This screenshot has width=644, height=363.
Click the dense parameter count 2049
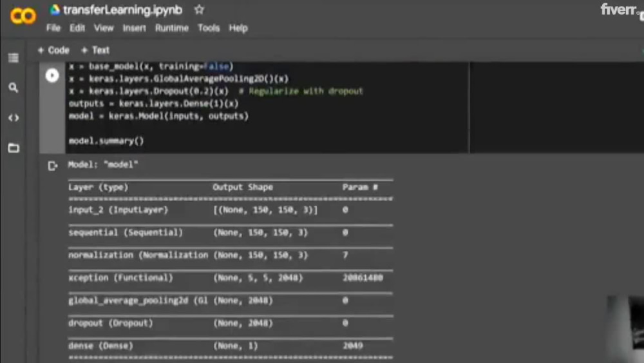point(353,346)
